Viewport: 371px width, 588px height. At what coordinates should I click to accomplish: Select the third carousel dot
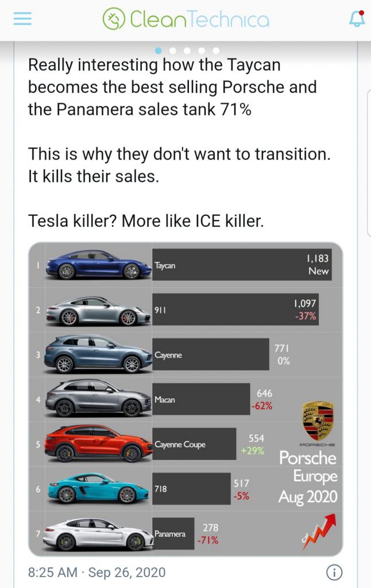pos(187,51)
